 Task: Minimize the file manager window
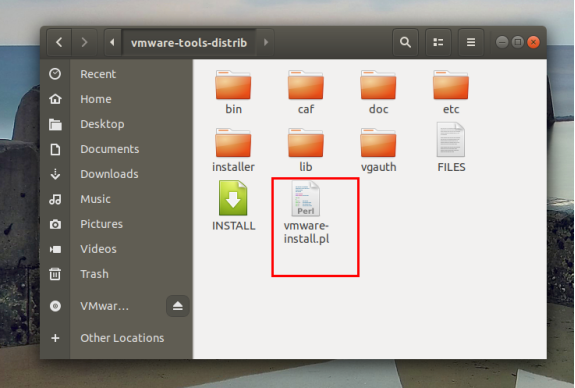(502, 43)
